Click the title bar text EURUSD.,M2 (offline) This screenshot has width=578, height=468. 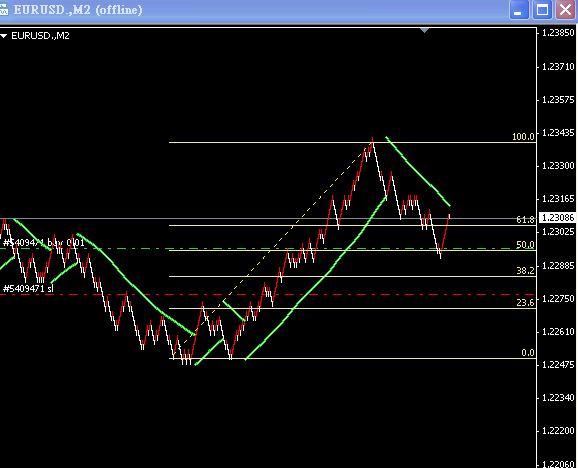pos(78,10)
